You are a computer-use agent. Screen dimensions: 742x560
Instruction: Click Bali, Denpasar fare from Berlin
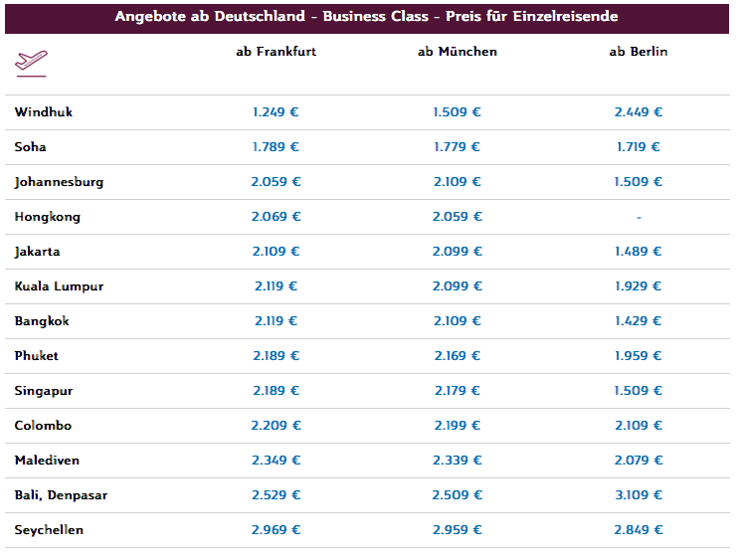point(639,495)
